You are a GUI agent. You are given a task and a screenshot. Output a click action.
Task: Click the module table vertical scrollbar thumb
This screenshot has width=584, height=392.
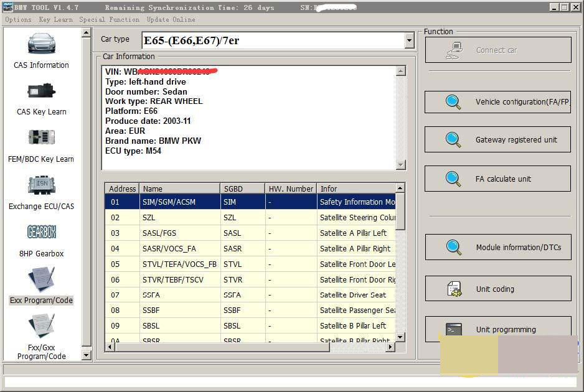400,212
